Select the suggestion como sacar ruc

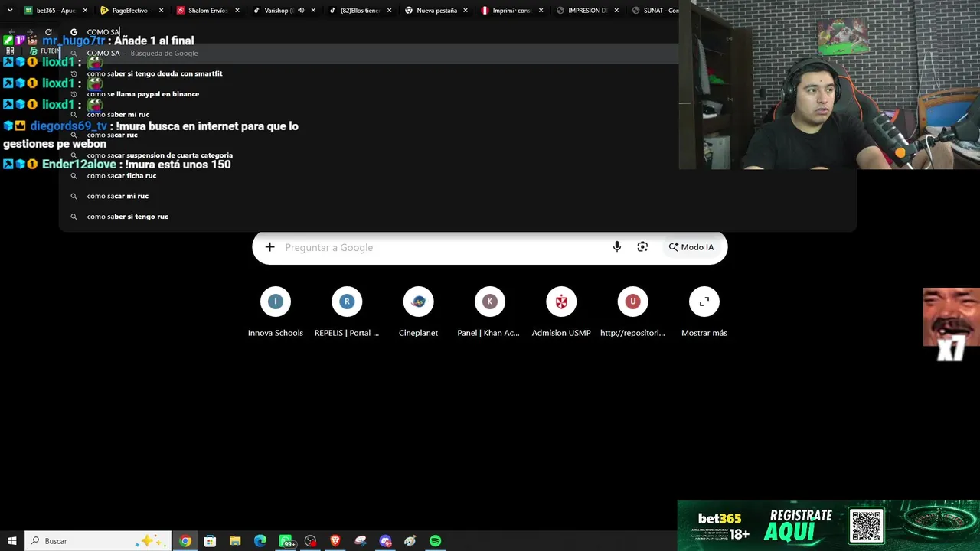(x=457, y=135)
